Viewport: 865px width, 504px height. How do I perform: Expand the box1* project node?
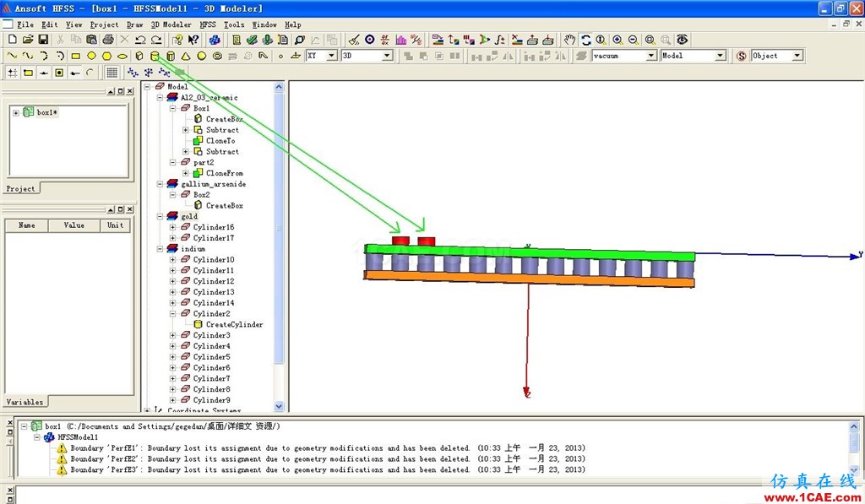tap(16, 112)
